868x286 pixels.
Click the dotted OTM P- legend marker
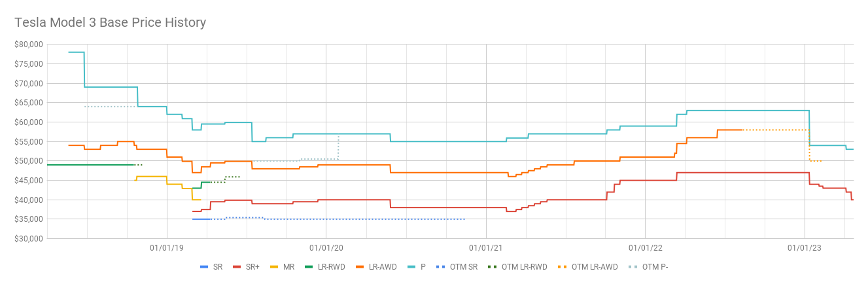tap(633, 267)
